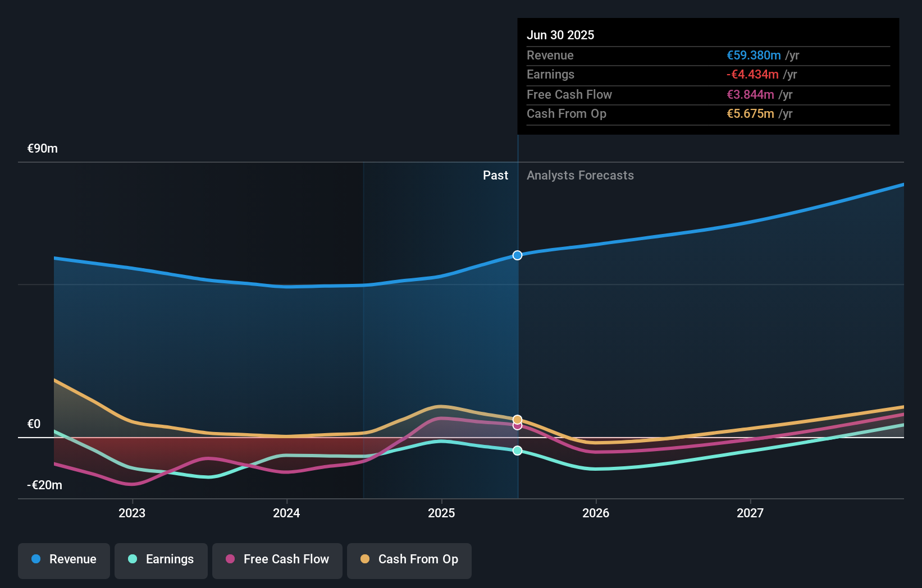Click the 2024 label on the time axis
This screenshot has height=588, width=922.
[x=286, y=512]
